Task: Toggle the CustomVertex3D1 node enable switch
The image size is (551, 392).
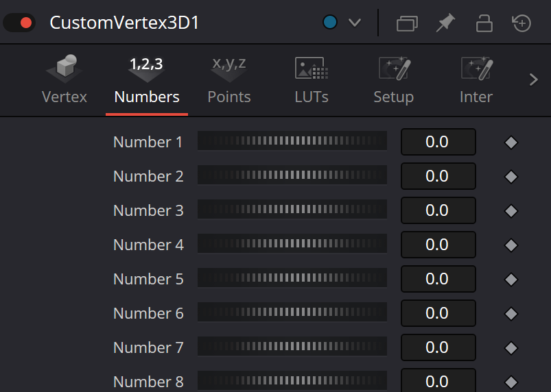Action: [x=19, y=23]
